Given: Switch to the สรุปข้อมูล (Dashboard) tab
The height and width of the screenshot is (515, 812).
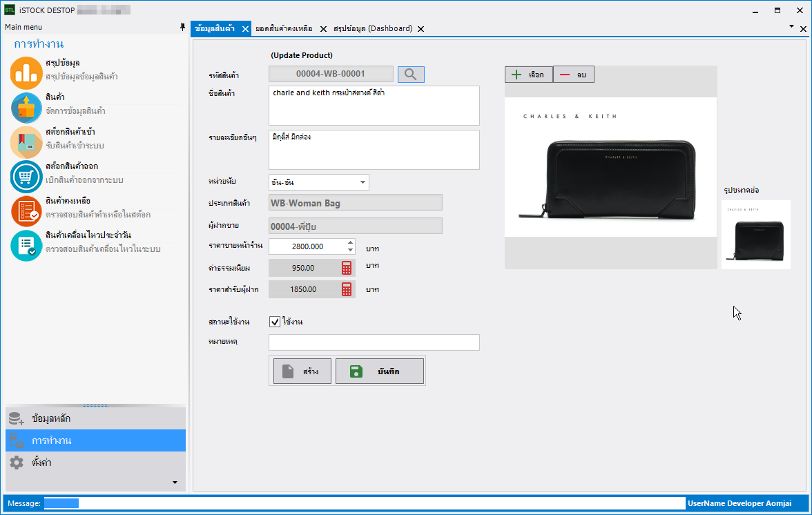Looking at the screenshot, I should pyautogui.click(x=373, y=28).
